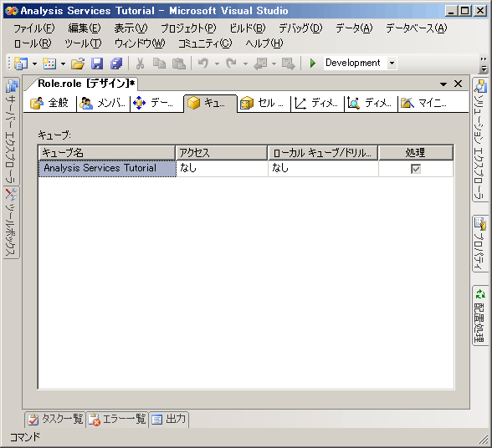This screenshot has width=492, height=448.
Task: Click the Add New Item toolbar icon
Action: coord(49,64)
